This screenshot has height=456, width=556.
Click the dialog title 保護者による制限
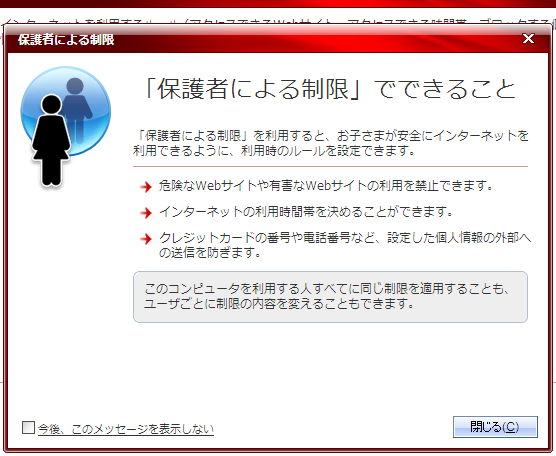(66, 40)
